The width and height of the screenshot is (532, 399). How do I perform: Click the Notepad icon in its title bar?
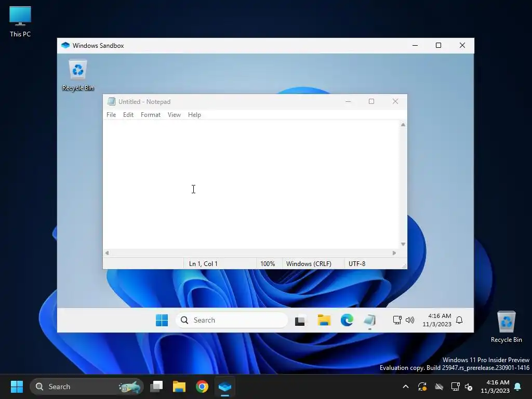click(111, 101)
